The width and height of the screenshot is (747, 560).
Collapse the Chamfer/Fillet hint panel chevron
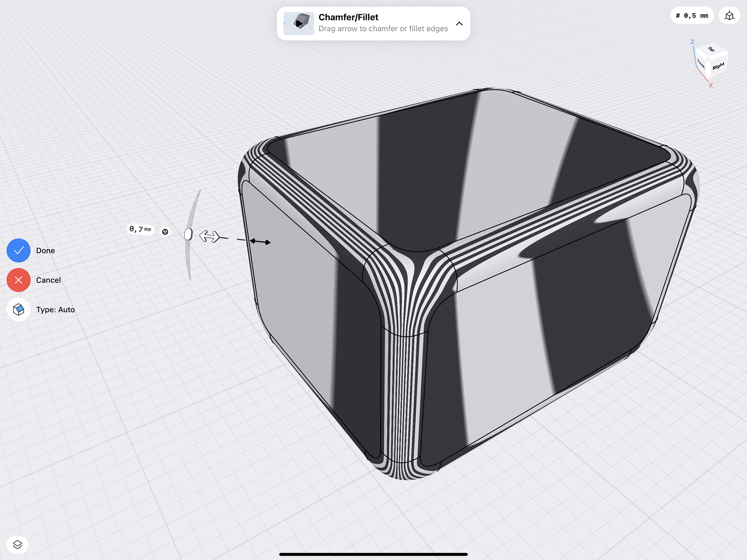[459, 24]
